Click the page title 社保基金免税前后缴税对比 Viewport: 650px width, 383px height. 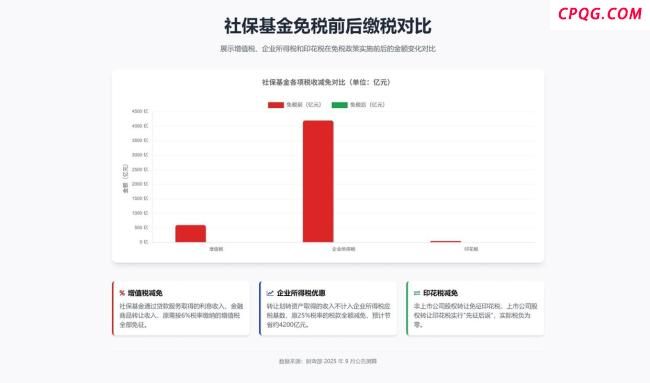(x=328, y=26)
